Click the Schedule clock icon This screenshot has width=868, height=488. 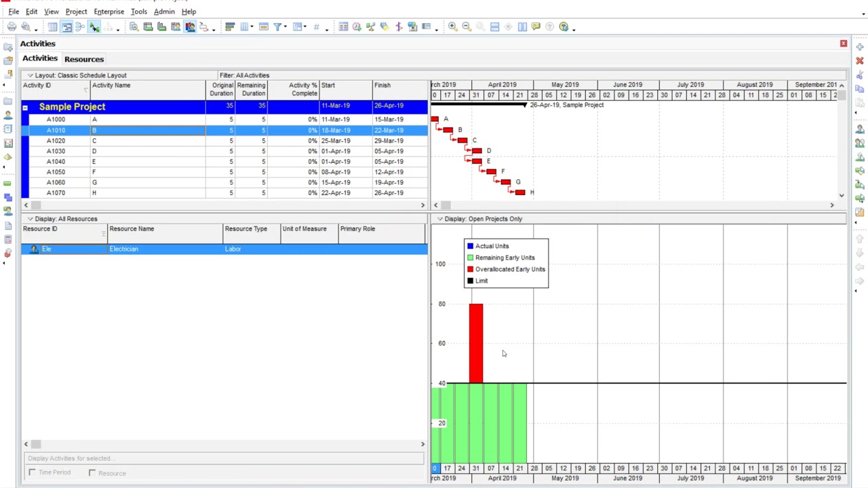tap(357, 27)
